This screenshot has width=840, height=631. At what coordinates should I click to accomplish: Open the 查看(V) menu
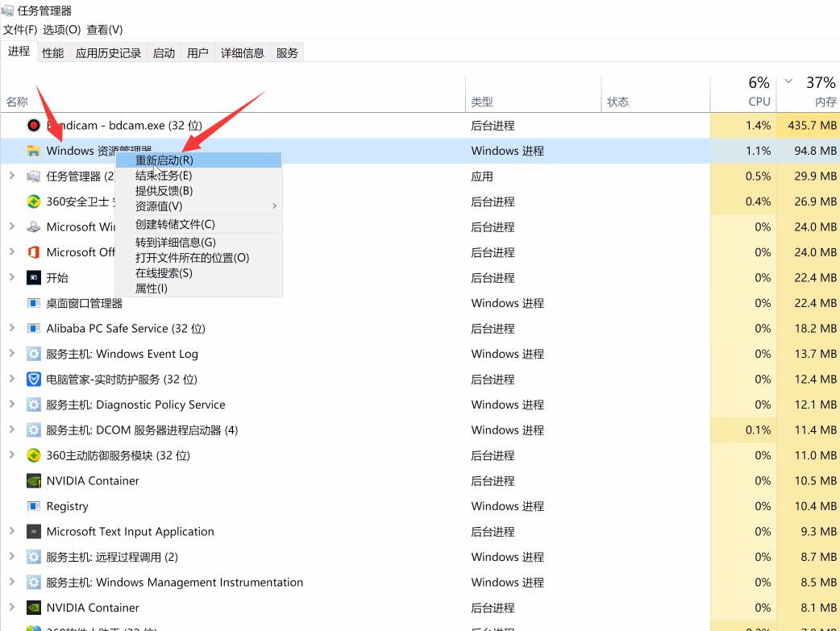pos(105,30)
